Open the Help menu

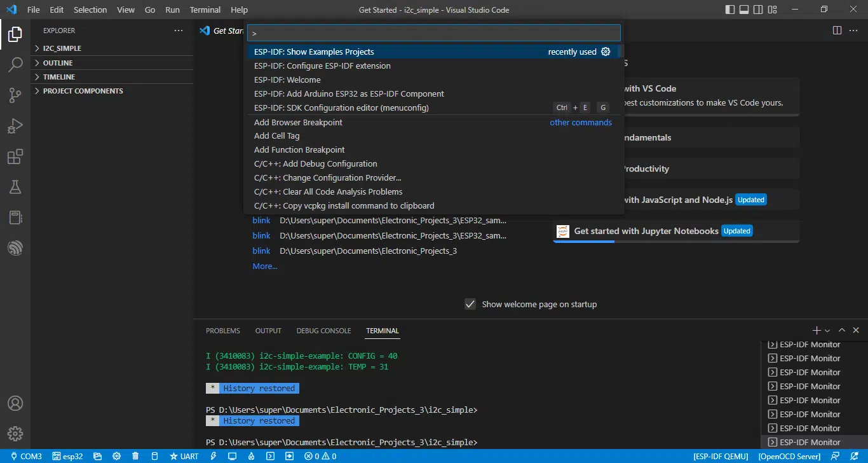240,10
